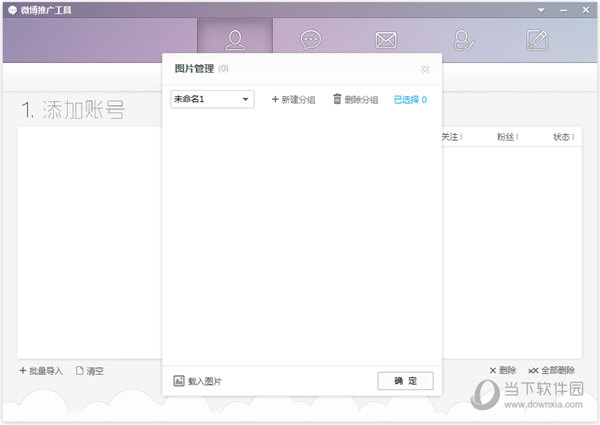The height and width of the screenshot is (425, 600).
Task: Minimize the 微博推广工具 window
Action: 563,10
